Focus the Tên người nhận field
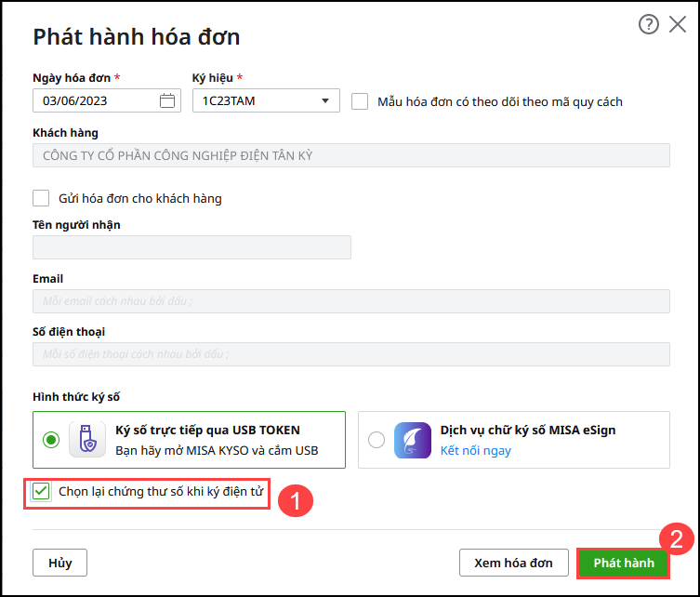The height and width of the screenshot is (597, 700). [192, 247]
